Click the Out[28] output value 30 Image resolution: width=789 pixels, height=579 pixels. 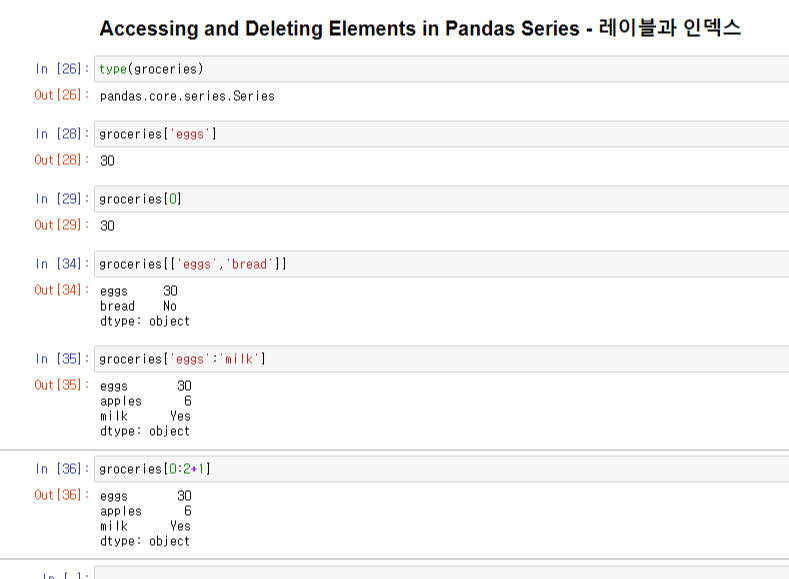[x=107, y=161]
